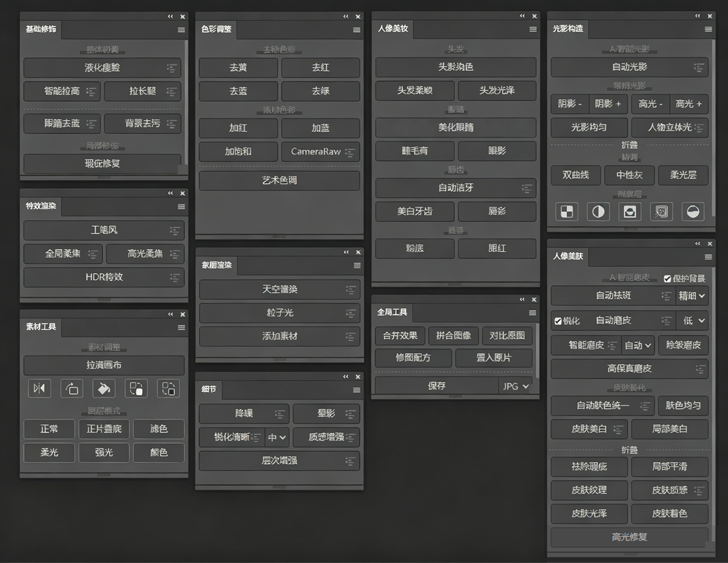Open the 精细 dropdown next to 自动祛斑
This screenshot has width=728, height=563.
(692, 296)
